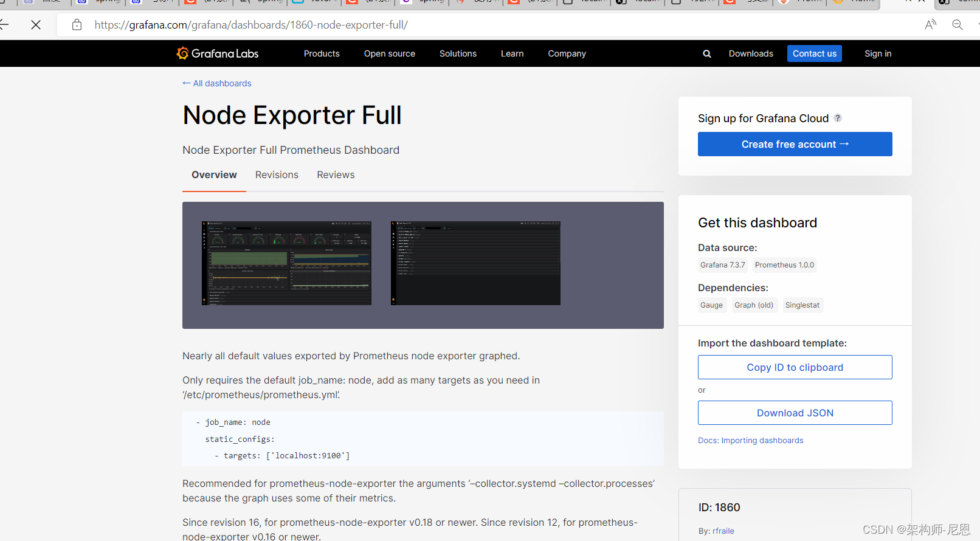
Task: Click the zoom magnifier icon in address bar
Action: tap(958, 25)
